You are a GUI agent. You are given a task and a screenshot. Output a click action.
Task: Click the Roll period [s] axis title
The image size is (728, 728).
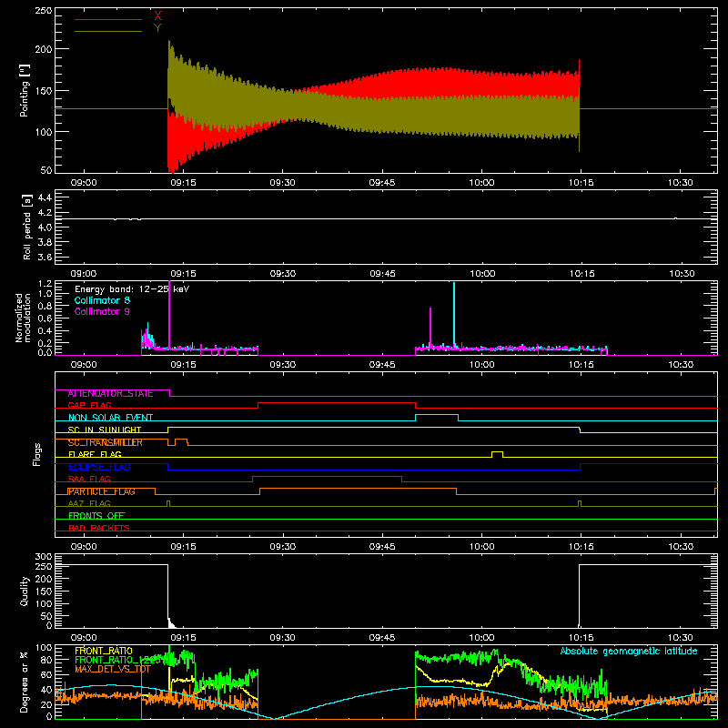click(26, 227)
